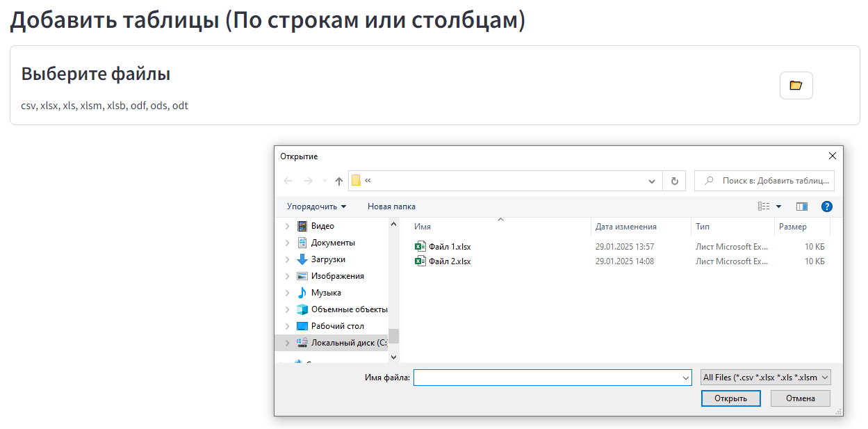The image size is (868, 429).
Task: Select the Файл 1.xlsx file
Action: [450, 247]
